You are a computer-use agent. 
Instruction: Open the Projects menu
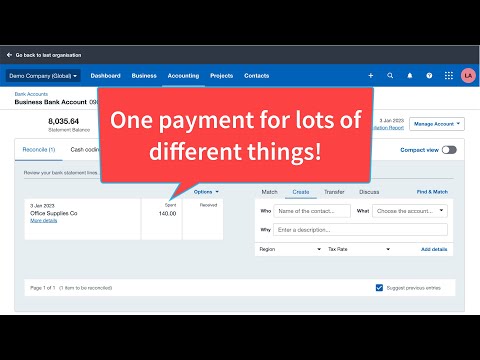222,76
